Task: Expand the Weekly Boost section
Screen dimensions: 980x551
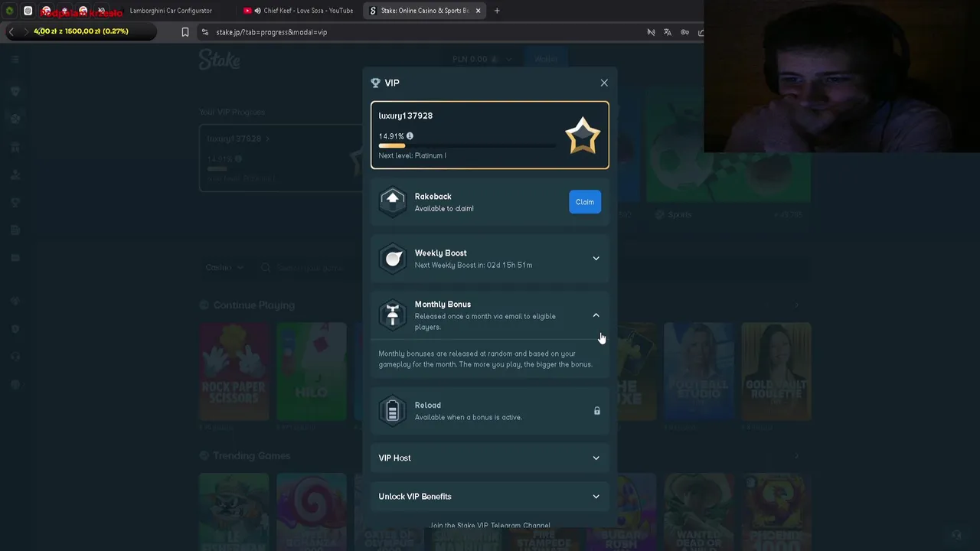Action: pyautogui.click(x=596, y=259)
